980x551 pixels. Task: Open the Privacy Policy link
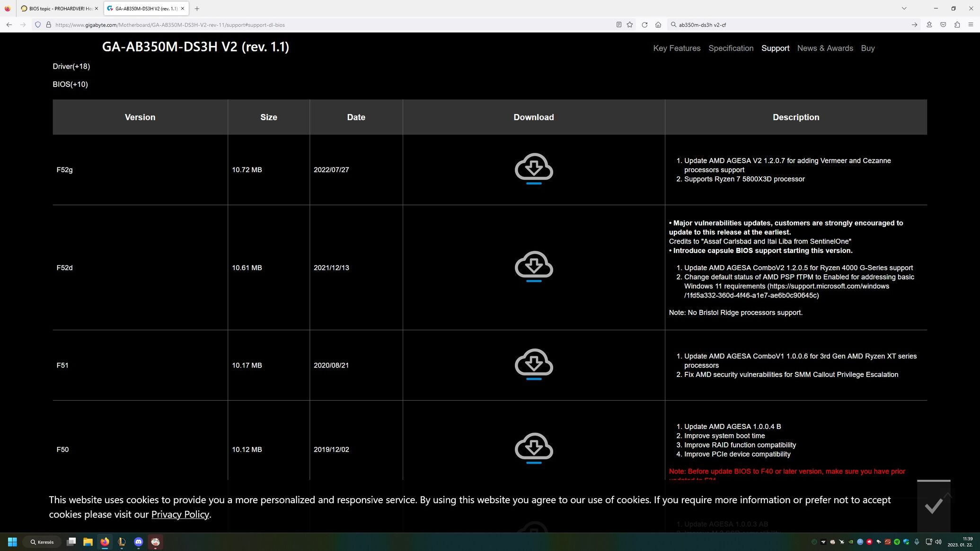[x=180, y=514]
